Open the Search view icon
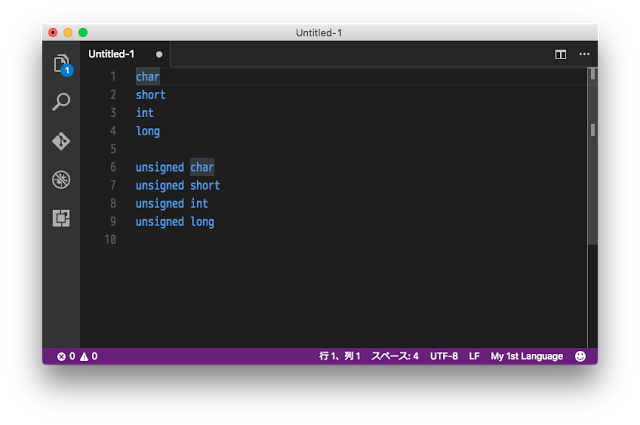This screenshot has height=425, width=640. pos(61,102)
